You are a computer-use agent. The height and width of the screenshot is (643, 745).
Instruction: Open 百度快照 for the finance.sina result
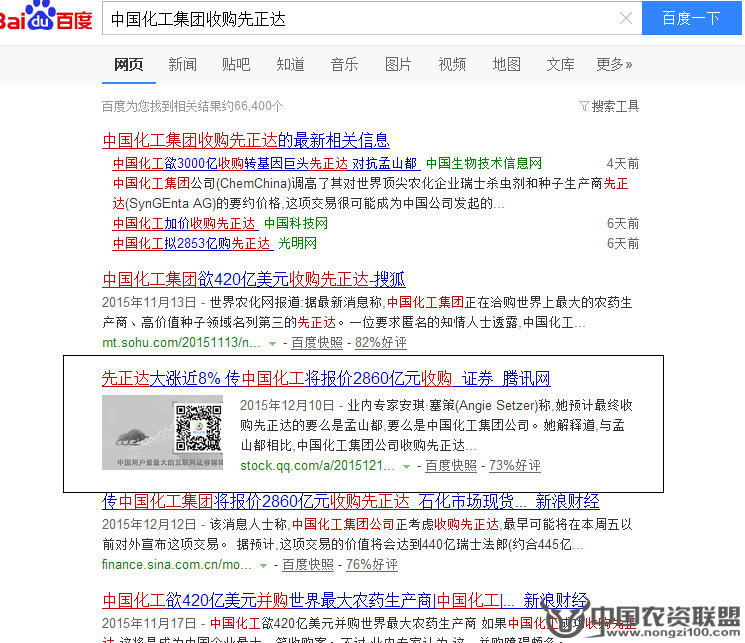pos(308,565)
